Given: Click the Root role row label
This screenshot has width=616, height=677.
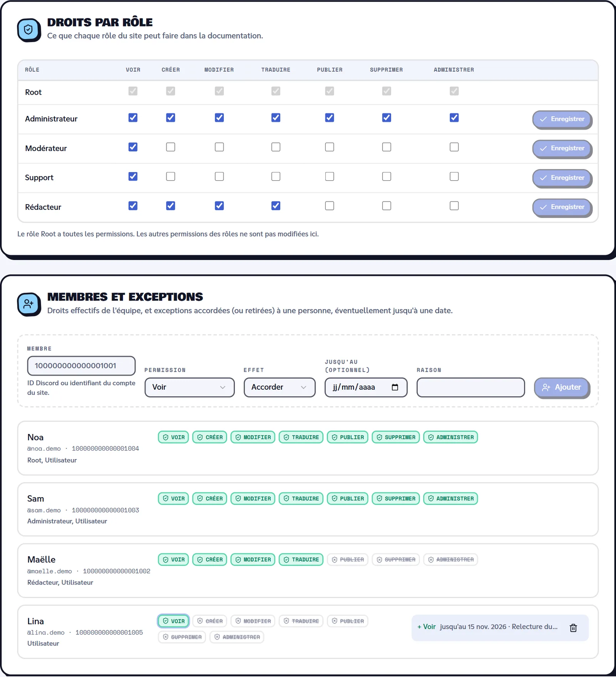Looking at the screenshot, I should pos(33,92).
